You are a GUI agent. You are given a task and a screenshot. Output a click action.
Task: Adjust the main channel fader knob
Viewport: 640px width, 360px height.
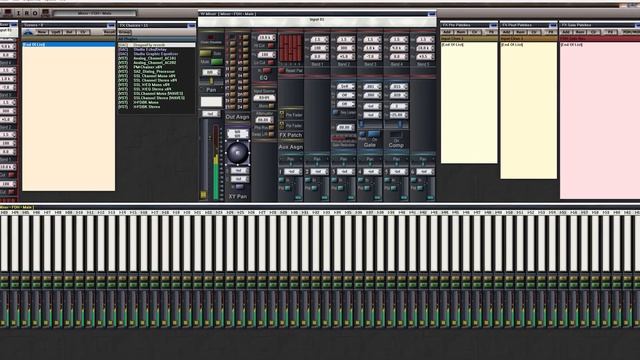point(203,195)
